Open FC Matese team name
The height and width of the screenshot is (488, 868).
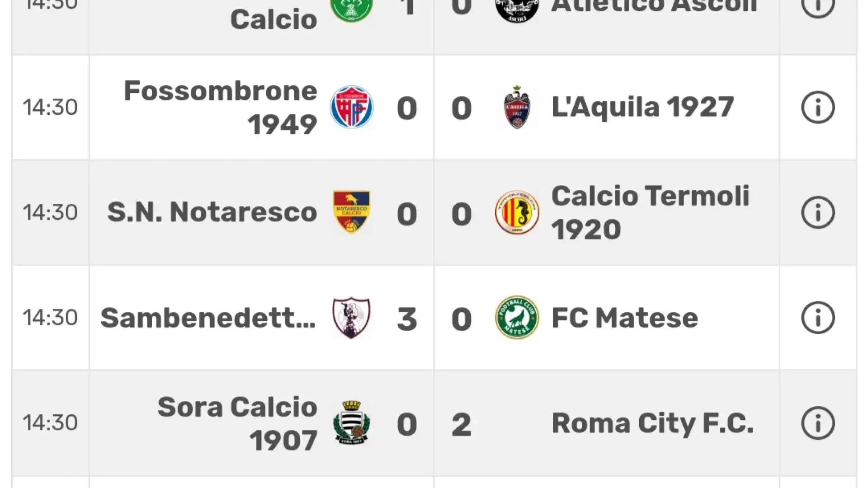pyautogui.click(x=625, y=318)
